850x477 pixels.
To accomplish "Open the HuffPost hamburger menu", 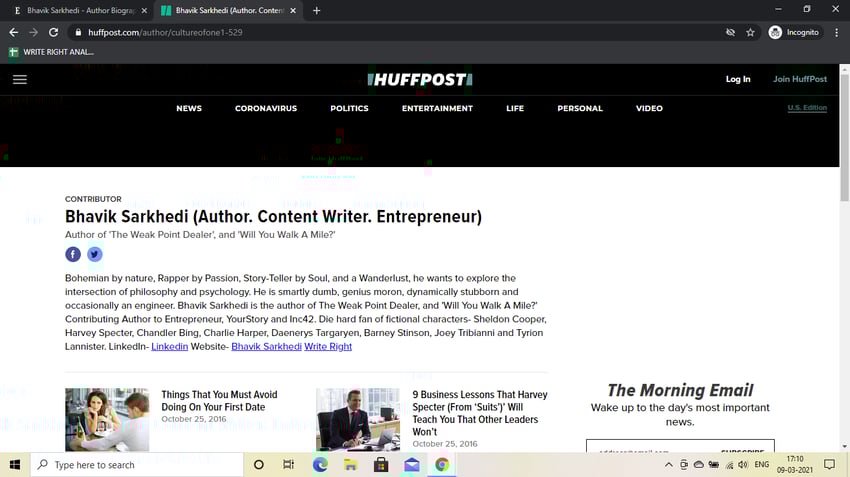I will pyautogui.click(x=20, y=80).
